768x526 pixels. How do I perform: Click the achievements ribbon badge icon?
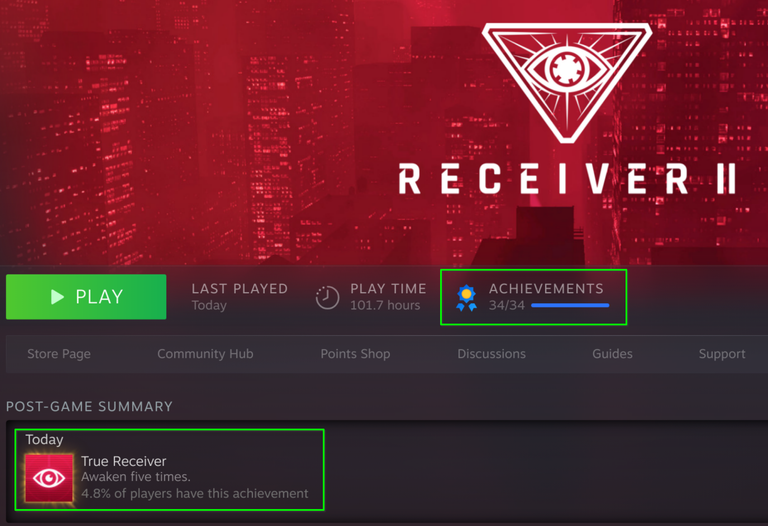click(466, 298)
